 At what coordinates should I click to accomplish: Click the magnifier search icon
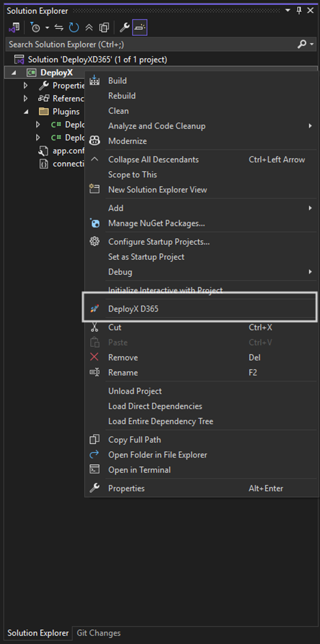302,44
